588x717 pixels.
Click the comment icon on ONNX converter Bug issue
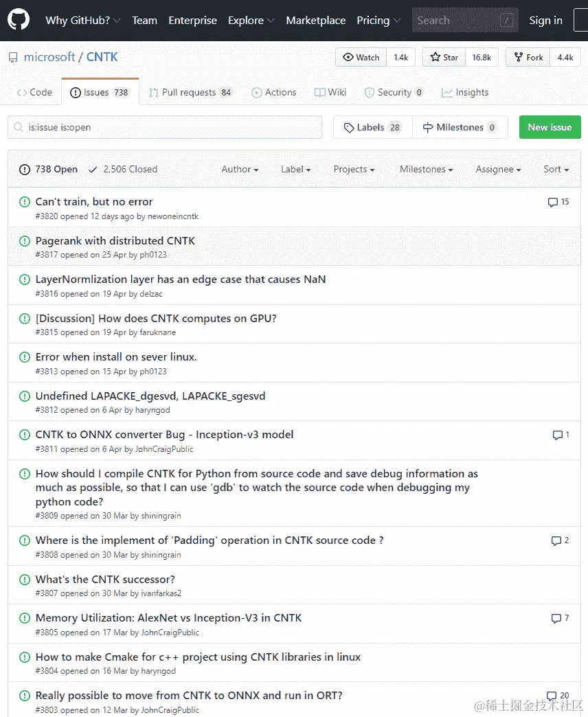click(557, 435)
